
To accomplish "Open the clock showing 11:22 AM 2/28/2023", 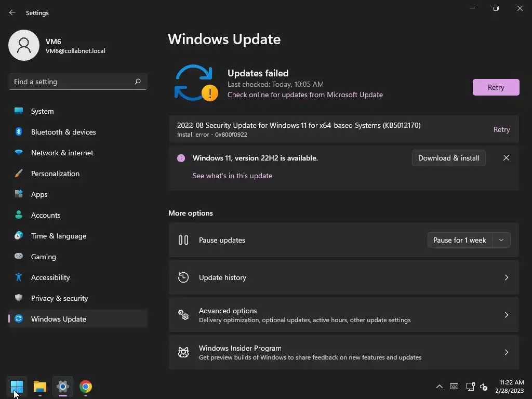I will click(x=509, y=387).
